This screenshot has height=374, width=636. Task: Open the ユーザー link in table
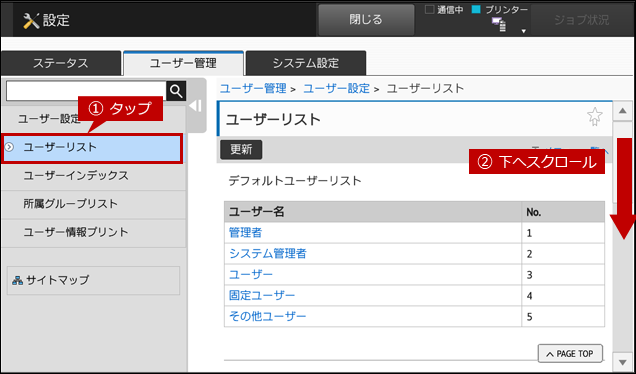tap(251, 275)
